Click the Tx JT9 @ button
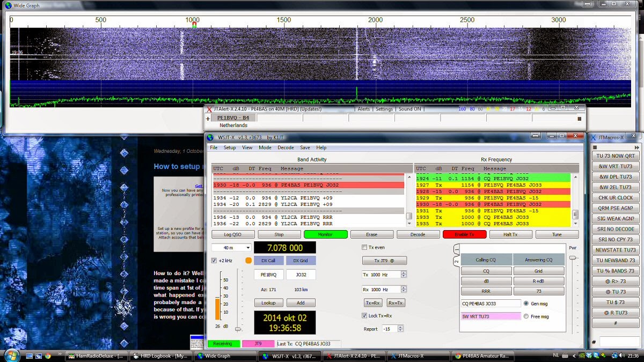 click(384, 261)
